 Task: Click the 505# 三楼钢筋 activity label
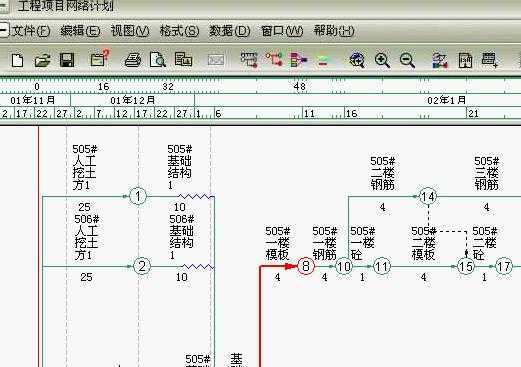tap(487, 173)
